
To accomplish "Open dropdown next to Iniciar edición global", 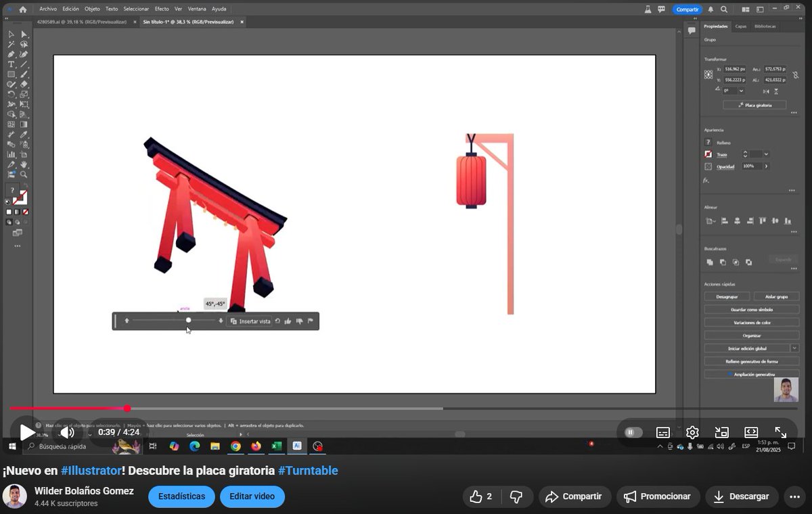I will pyautogui.click(x=794, y=348).
